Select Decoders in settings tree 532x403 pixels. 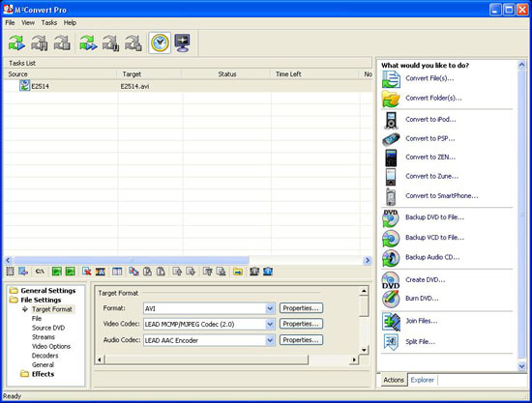point(44,356)
